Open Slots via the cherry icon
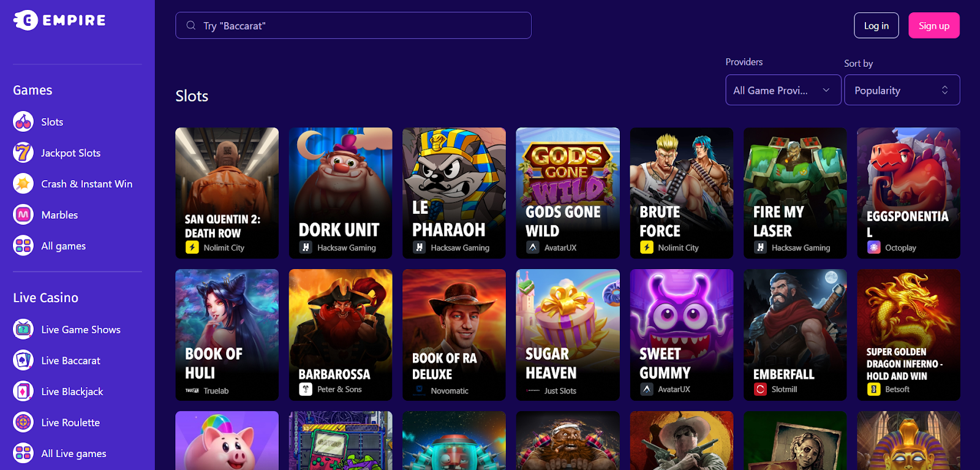980x470 pixels. click(x=23, y=122)
